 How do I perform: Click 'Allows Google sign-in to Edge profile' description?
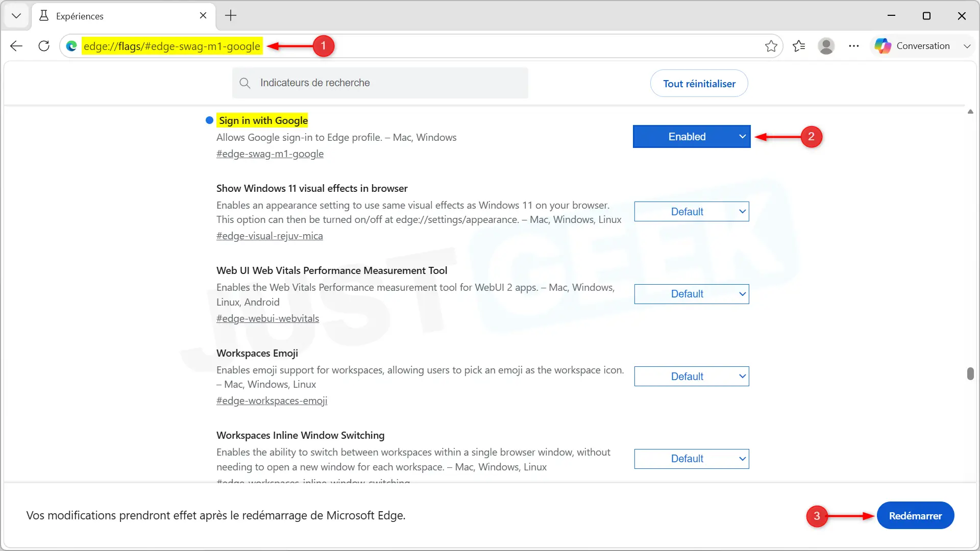336,137
